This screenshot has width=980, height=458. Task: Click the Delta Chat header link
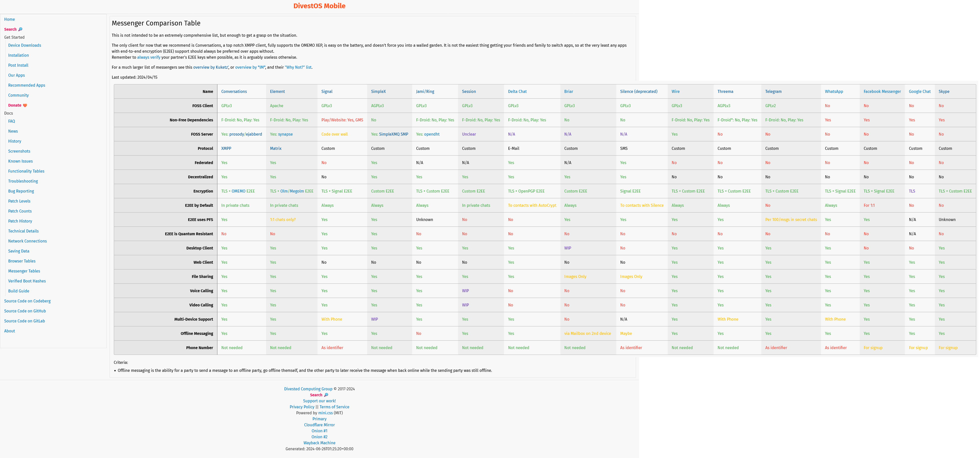tap(517, 91)
